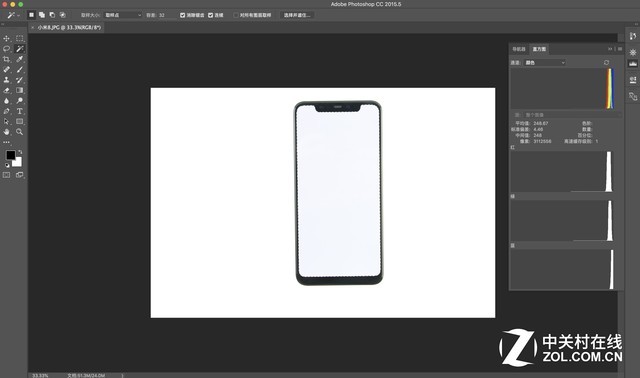Open the histogram Source dropdown
The width and height of the screenshot is (640, 378).
(x=573, y=115)
